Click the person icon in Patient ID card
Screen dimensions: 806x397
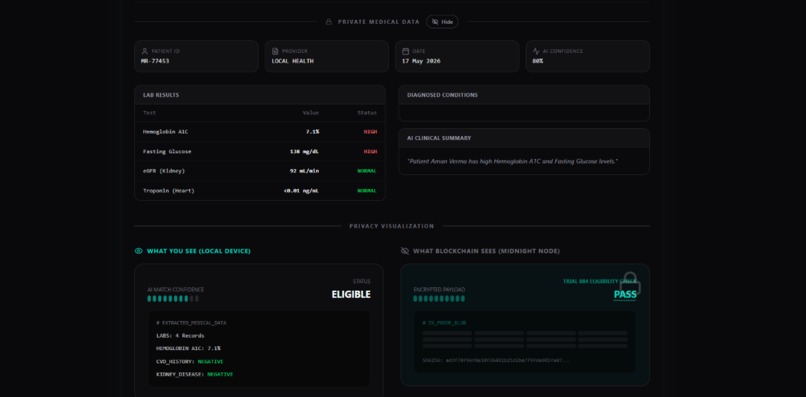point(144,51)
